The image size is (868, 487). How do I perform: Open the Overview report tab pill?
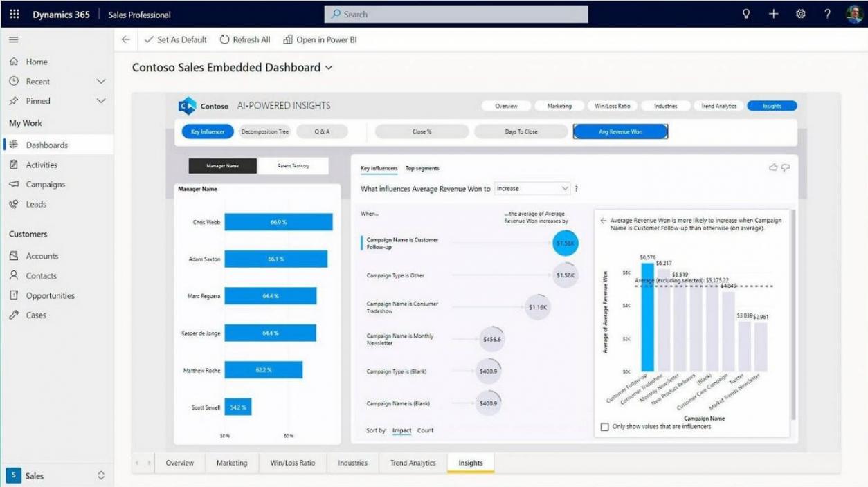point(506,106)
